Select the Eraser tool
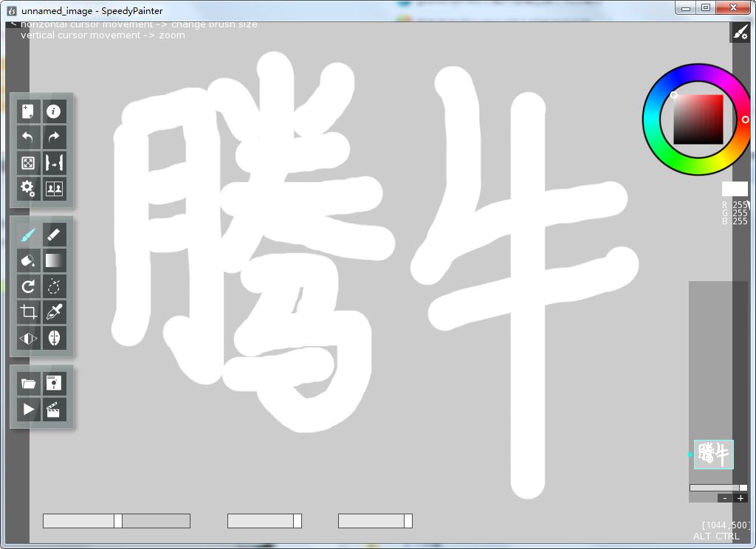Viewport: 756px width, 549px height. tap(54, 235)
